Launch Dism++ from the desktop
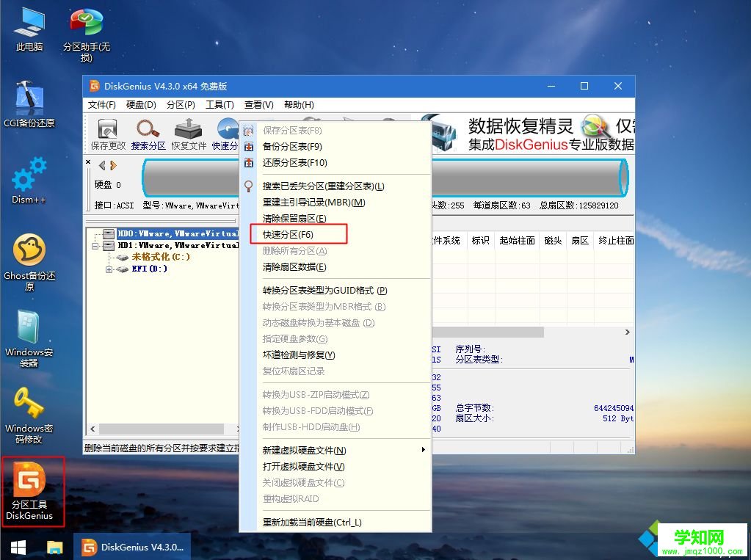The image size is (751, 560). click(28, 181)
